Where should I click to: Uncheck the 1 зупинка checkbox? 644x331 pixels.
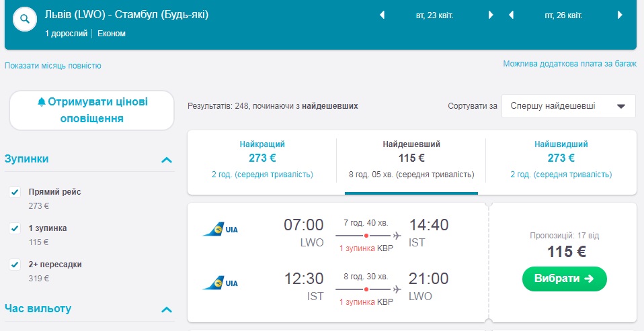point(15,229)
